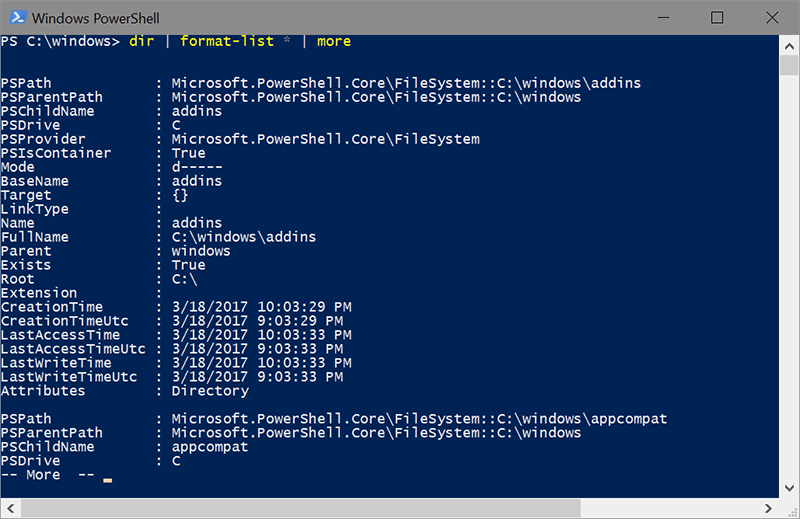The image size is (800, 519).
Task: Click the 'C:\windows\addins' FullName value
Action: click(244, 237)
